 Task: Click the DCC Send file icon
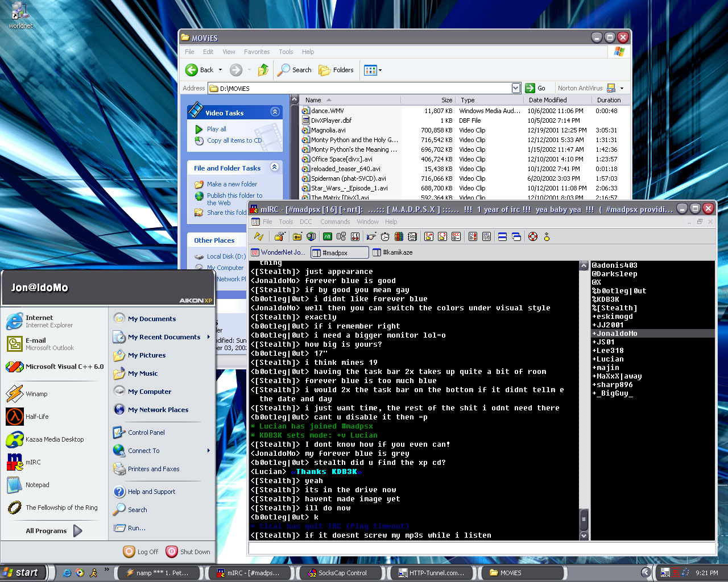coord(429,236)
